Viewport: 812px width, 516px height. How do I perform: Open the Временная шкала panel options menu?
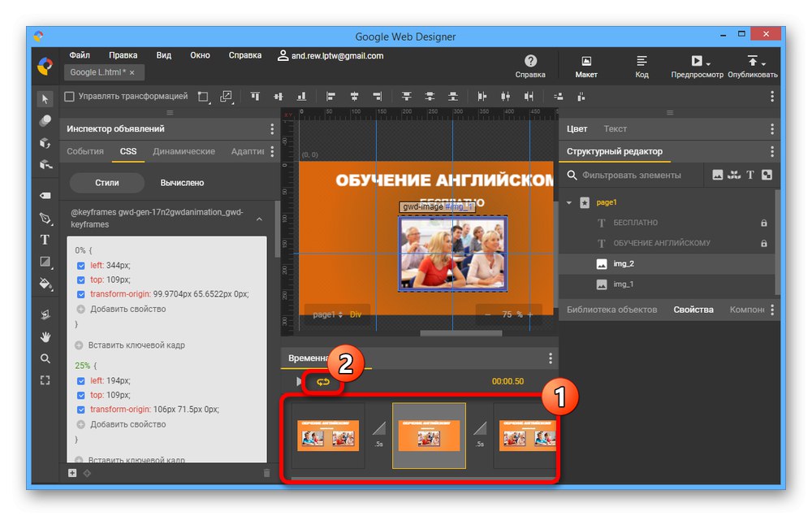[551, 358]
